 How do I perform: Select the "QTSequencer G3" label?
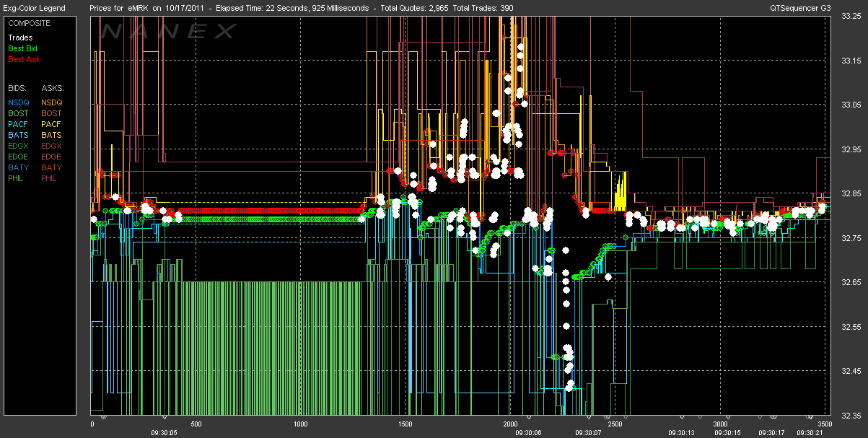point(799,8)
